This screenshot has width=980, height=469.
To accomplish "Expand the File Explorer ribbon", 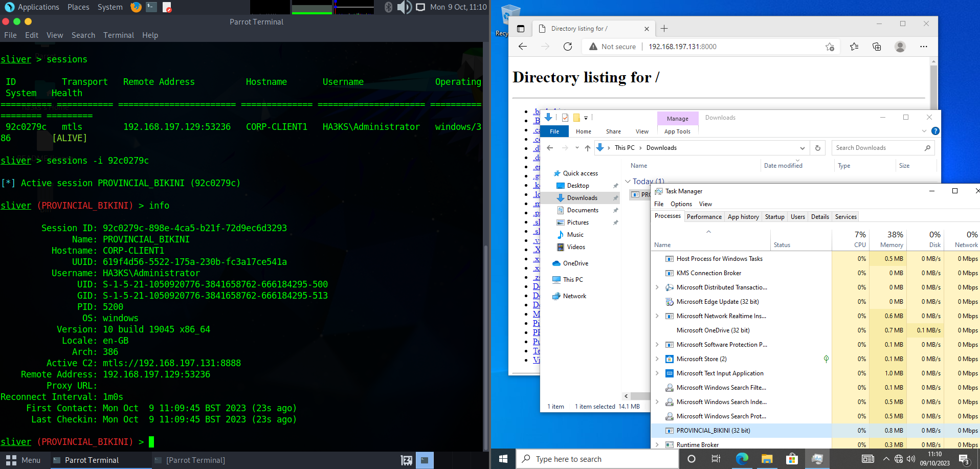I will click(924, 131).
